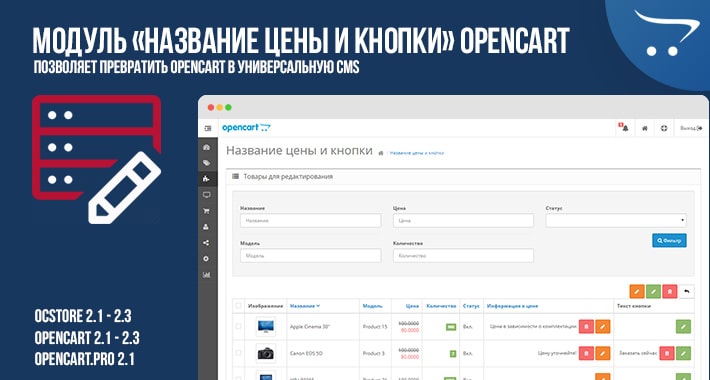
Task: Open the Design monitor icon in sidebar
Action: coord(206,195)
